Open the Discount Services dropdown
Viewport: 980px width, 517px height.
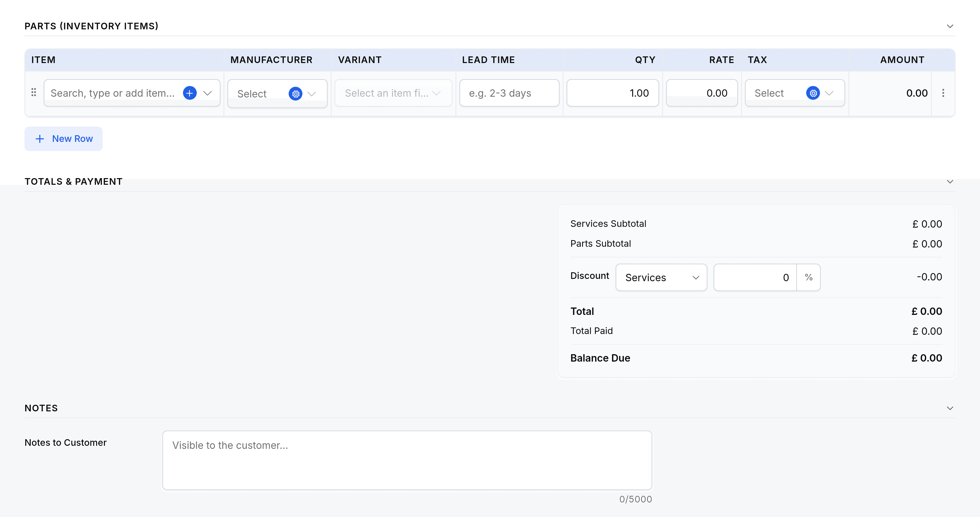click(x=661, y=277)
